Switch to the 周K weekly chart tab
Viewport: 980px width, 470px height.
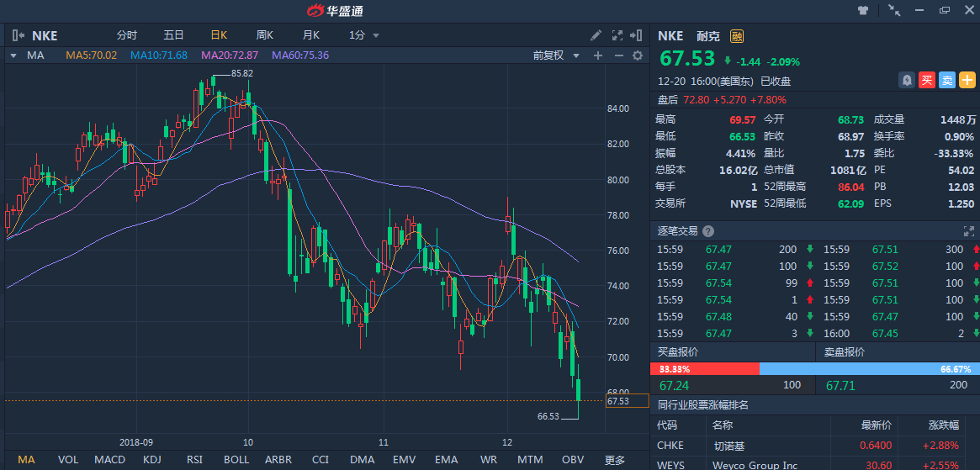(x=265, y=35)
